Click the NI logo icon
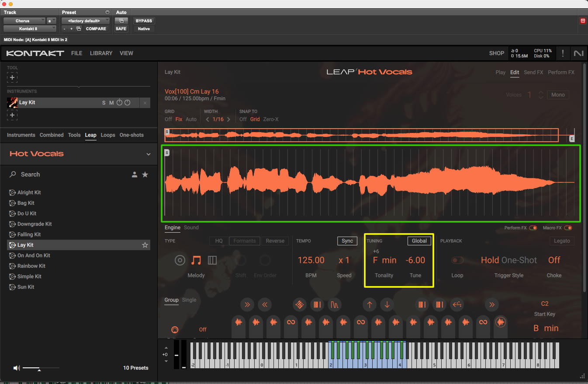Viewport: 588px width, 384px height. coord(578,53)
